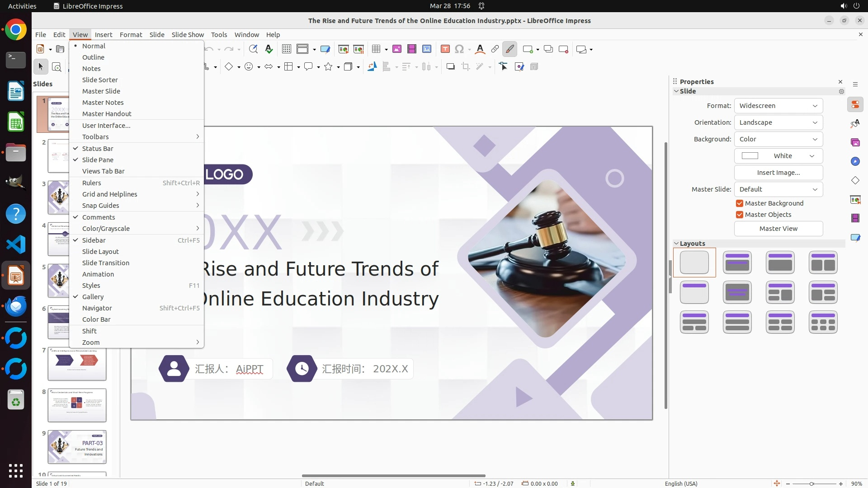The height and width of the screenshot is (488, 868).
Task: Open the Orientation dropdown showing Landscape
Action: pos(778,122)
